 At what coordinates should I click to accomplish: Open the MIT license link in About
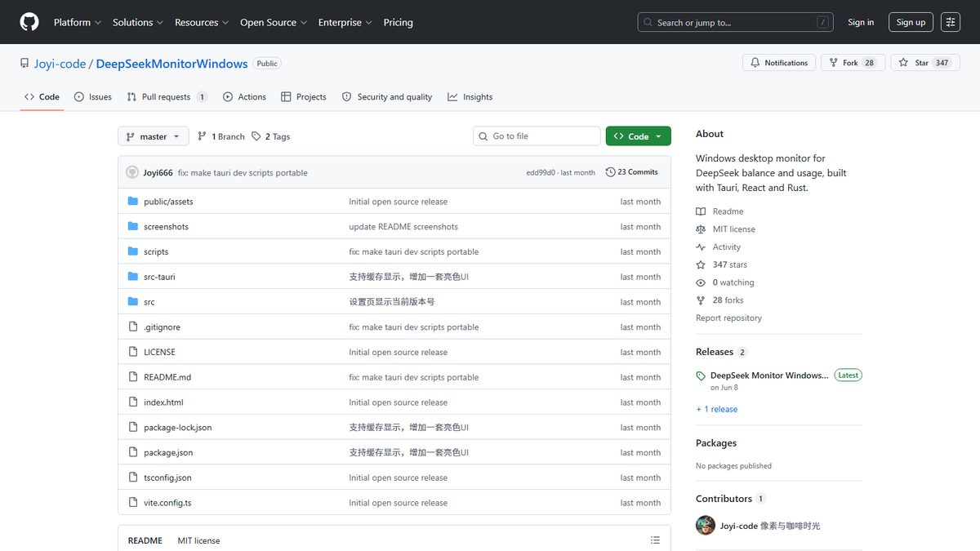[x=725, y=229]
